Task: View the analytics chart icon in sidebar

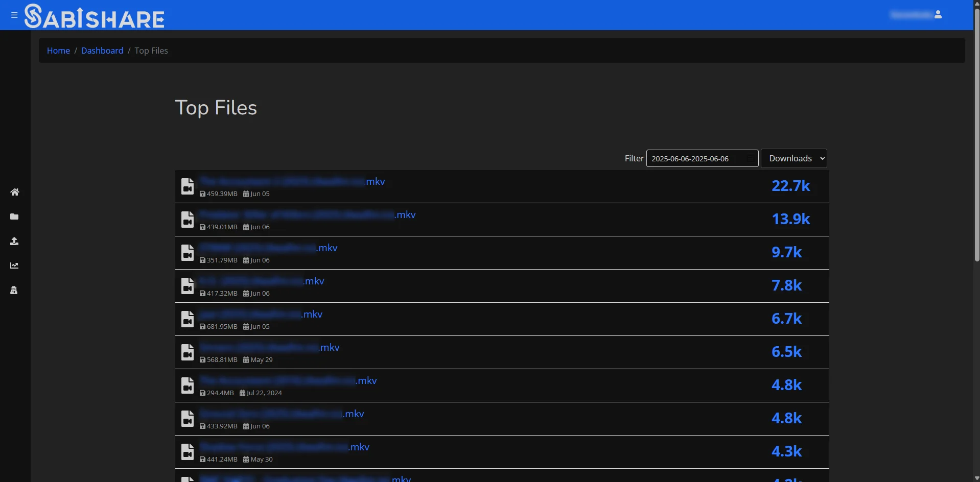Action: tap(14, 266)
